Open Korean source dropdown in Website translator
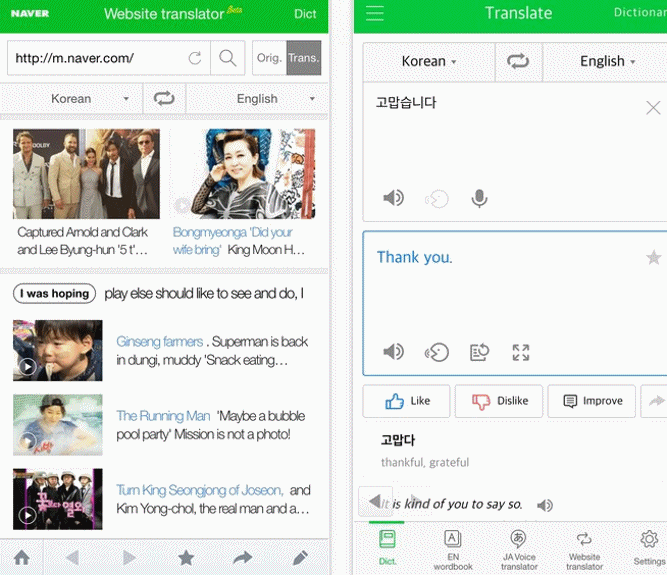This screenshot has width=667, height=575. pos(71,99)
